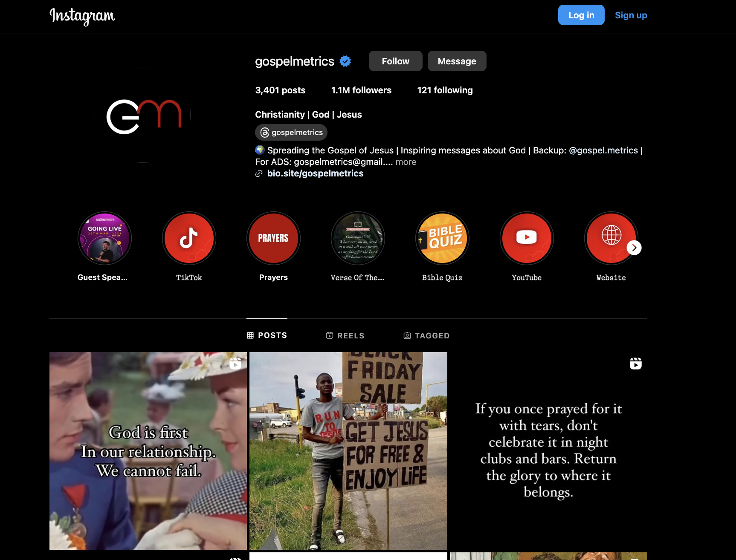
Task: Switch to the Posts tab
Action: (x=267, y=335)
